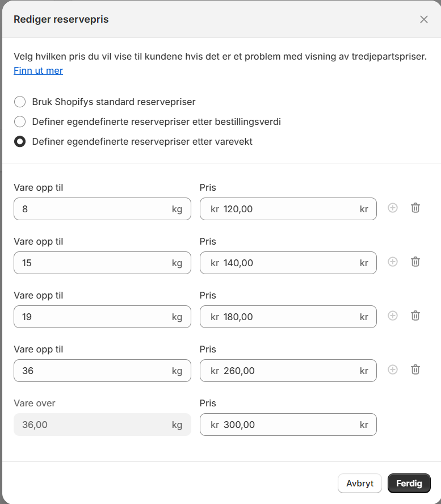This screenshot has height=504, width=441.
Task: Remove the 15 kg tier with the trash icon
Action: coord(415,262)
